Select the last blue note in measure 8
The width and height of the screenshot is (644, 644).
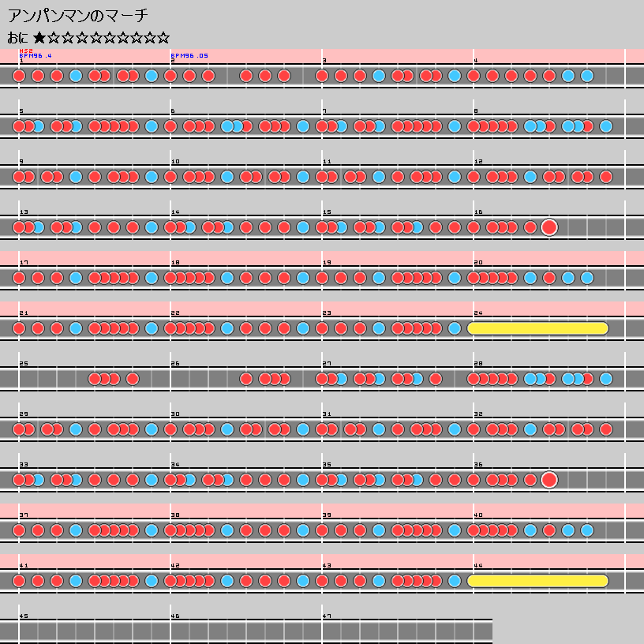pyautogui.click(x=606, y=126)
